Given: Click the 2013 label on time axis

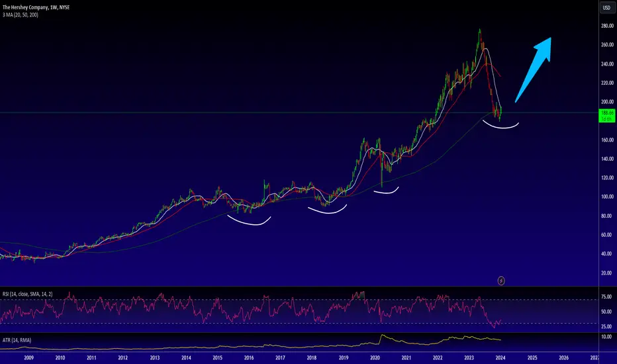Looking at the screenshot, I should tap(155, 357).
